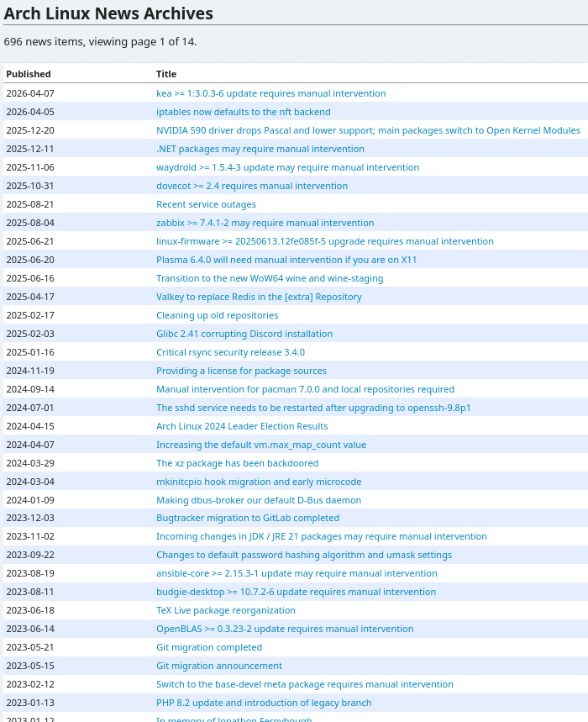The height and width of the screenshot is (722, 588).
Task: Click the date 2024-11-19
Action: tap(30, 370)
